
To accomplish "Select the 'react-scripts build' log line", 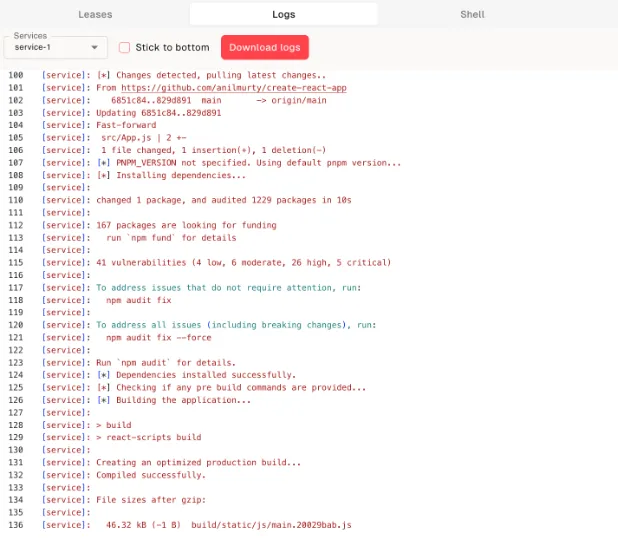I will (148, 437).
